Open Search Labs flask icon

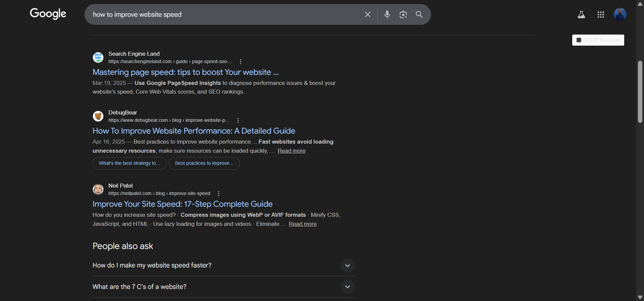581,14
